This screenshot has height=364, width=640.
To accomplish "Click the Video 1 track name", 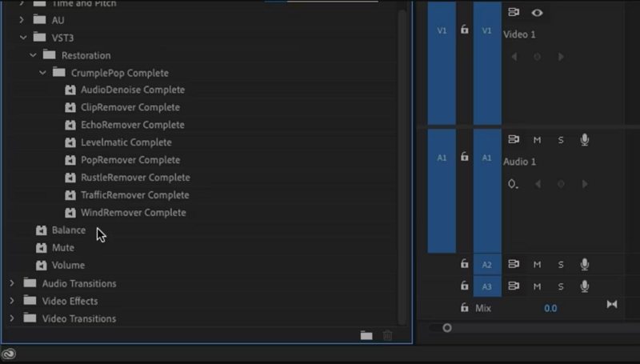I will tap(519, 34).
